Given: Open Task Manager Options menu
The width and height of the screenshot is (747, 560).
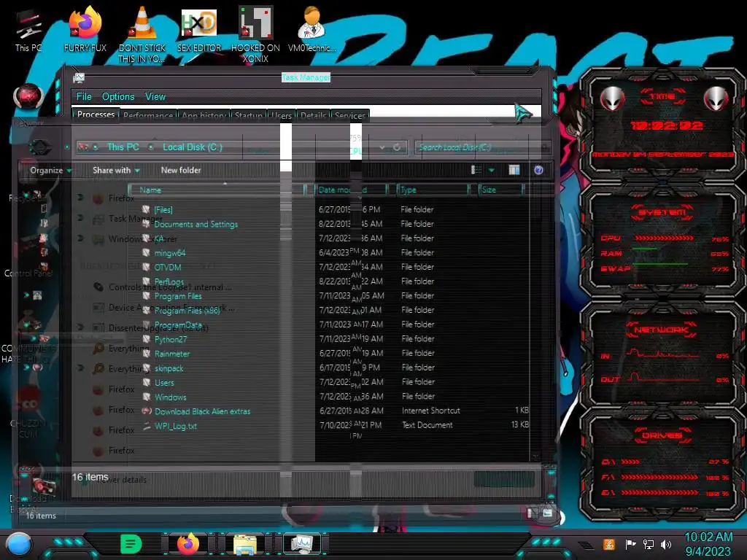Looking at the screenshot, I should point(118,97).
